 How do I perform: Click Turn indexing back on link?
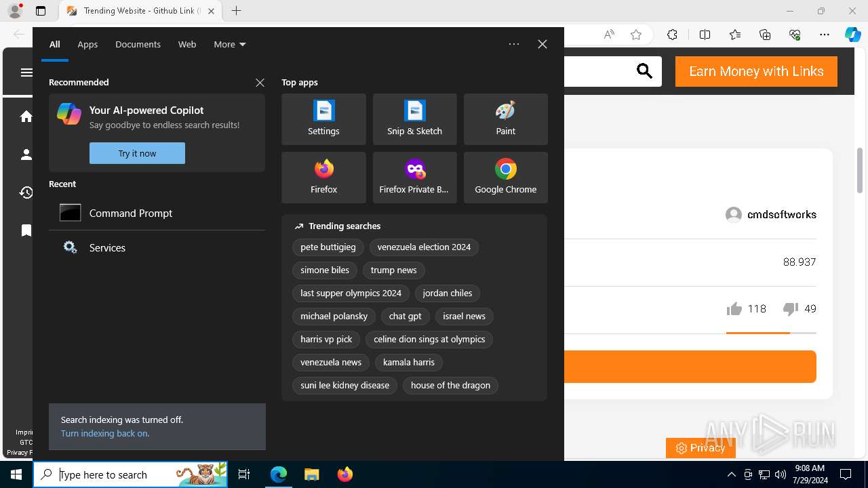pyautogui.click(x=105, y=434)
